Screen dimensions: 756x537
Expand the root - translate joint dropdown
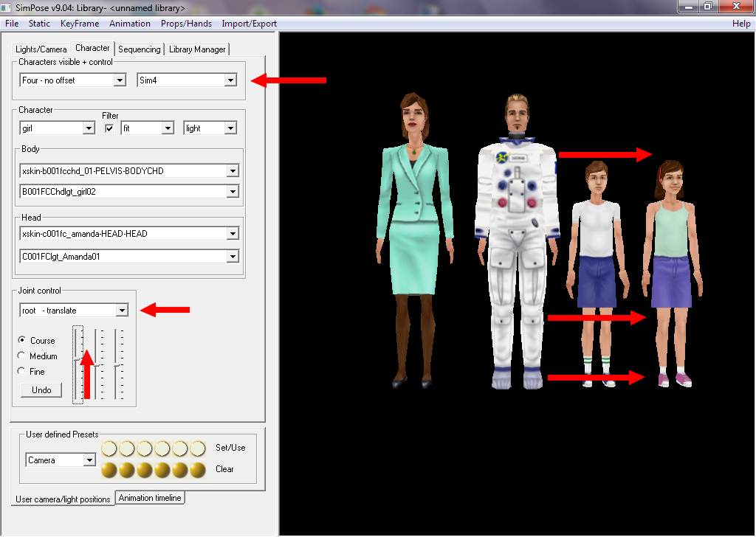[x=122, y=311]
